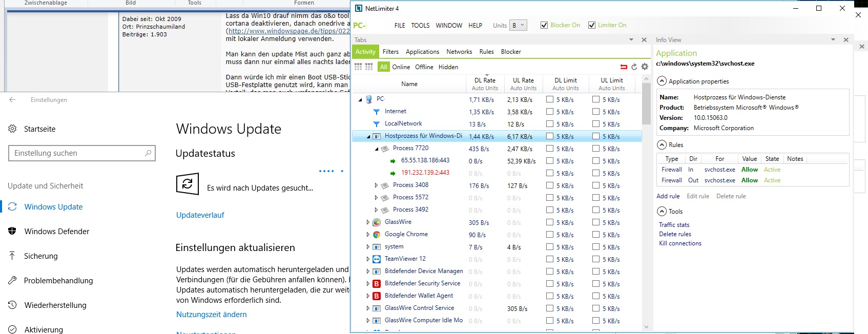Screen dimensions: 868x334
Task: Collapse the Process 7720 node
Action: 377,149
